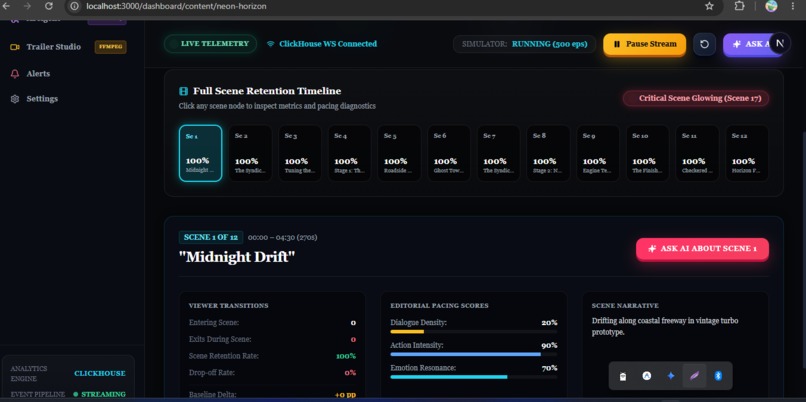Open the Chrome profile avatar
The width and height of the screenshot is (806, 402).
(x=771, y=6)
